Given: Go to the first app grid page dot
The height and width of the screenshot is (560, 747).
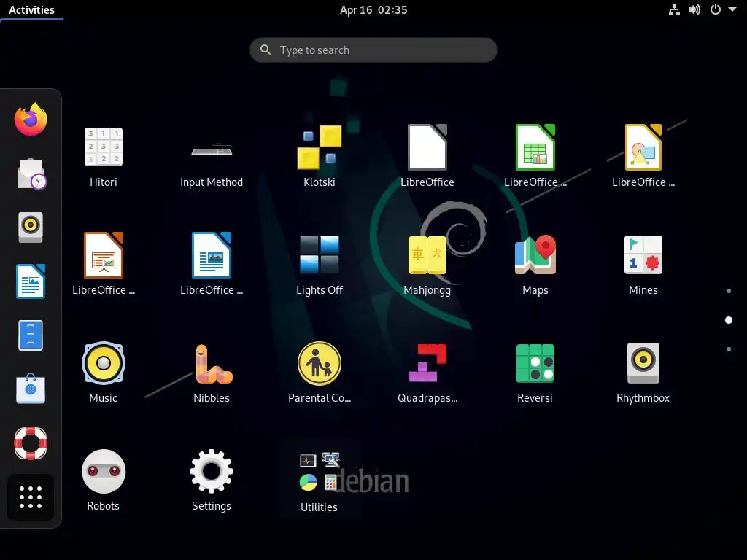Looking at the screenshot, I should click(729, 291).
